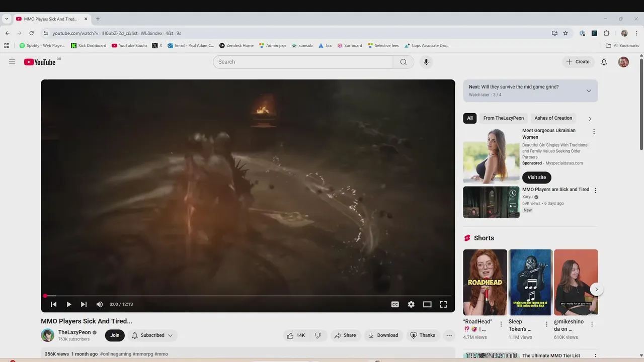Expand the Watch later playlist panel
The image size is (644, 362).
pos(589,91)
